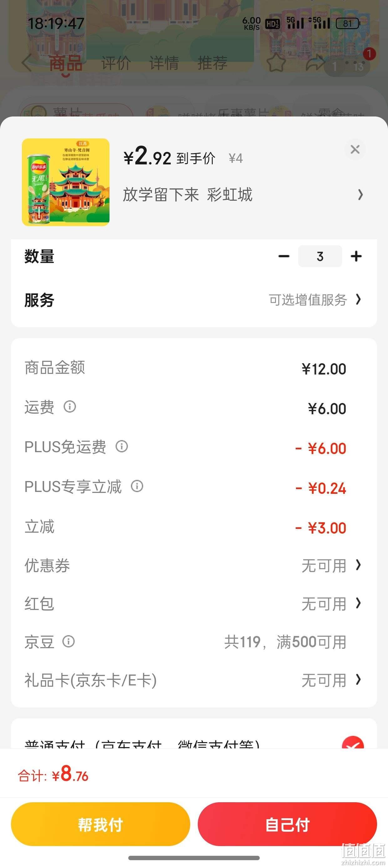Tap the favorite star icon
Screen dimensions: 388x868
[x=276, y=62]
